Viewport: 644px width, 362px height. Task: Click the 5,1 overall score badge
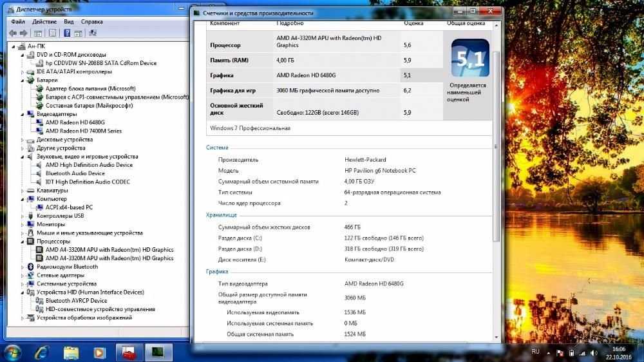[x=470, y=58]
